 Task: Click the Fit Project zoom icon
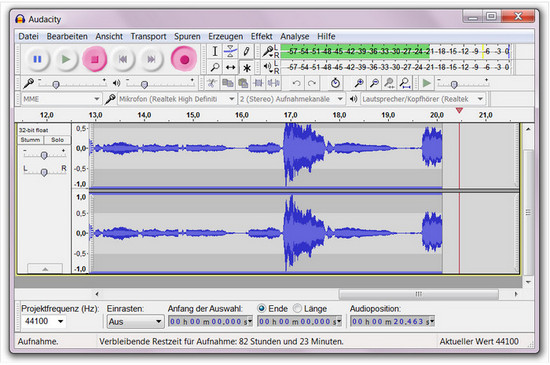(x=405, y=83)
